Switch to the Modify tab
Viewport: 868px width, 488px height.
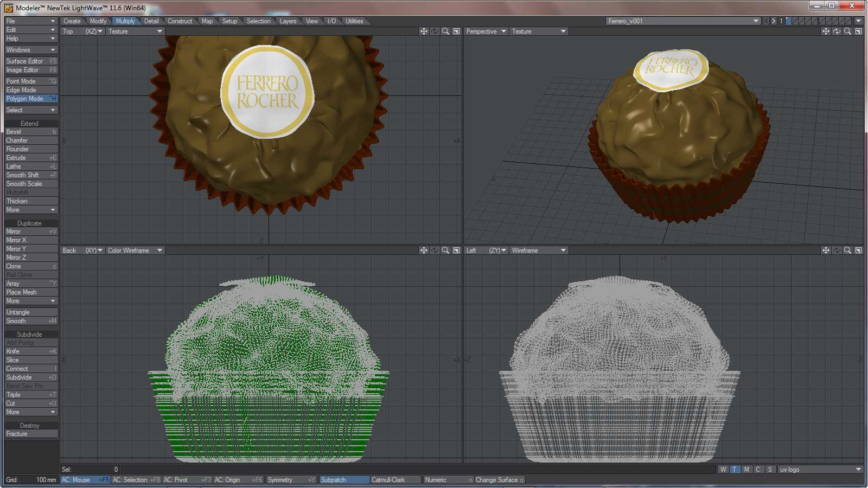pos(98,21)
